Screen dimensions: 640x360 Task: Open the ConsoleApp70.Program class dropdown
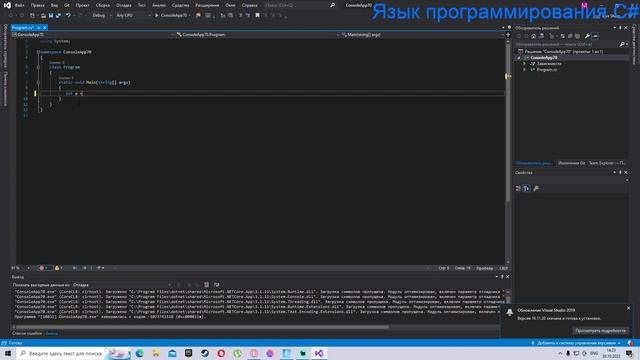(x=258, y=35)
